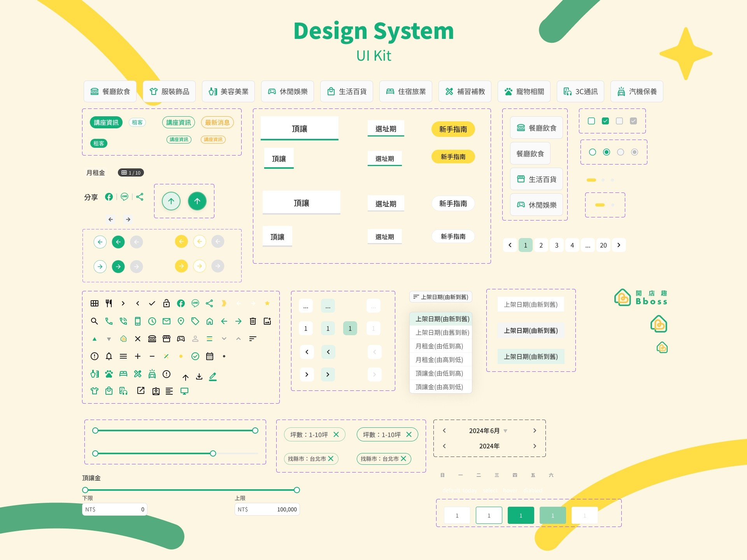Choose 月租金(由低到高) from sort list
The image size is (747, 560).
(439, 346)
